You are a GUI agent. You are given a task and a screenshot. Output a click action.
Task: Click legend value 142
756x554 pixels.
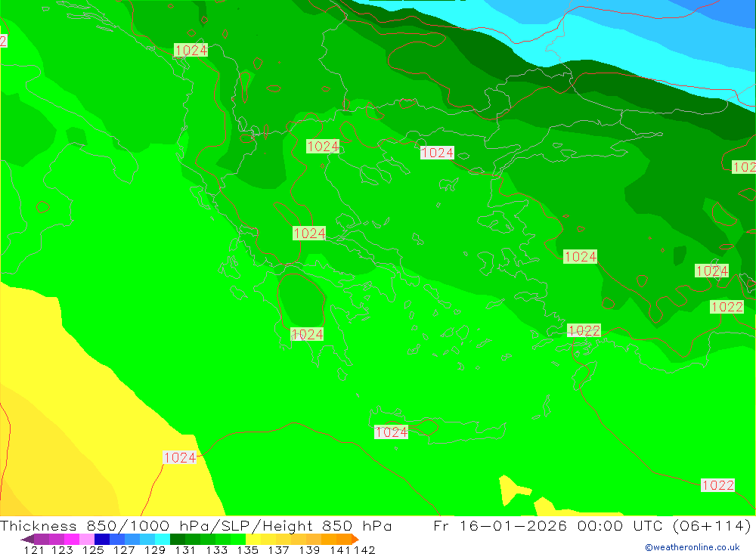(x=364, y=549)
